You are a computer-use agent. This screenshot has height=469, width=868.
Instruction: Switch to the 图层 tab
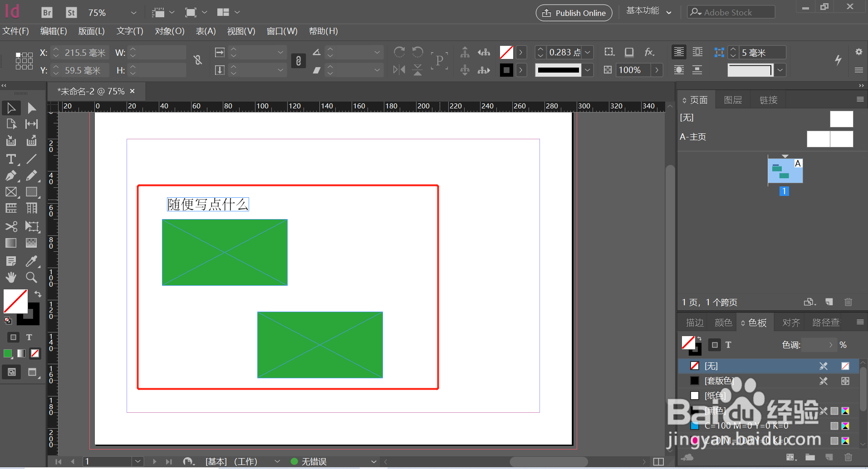[733, 100]
